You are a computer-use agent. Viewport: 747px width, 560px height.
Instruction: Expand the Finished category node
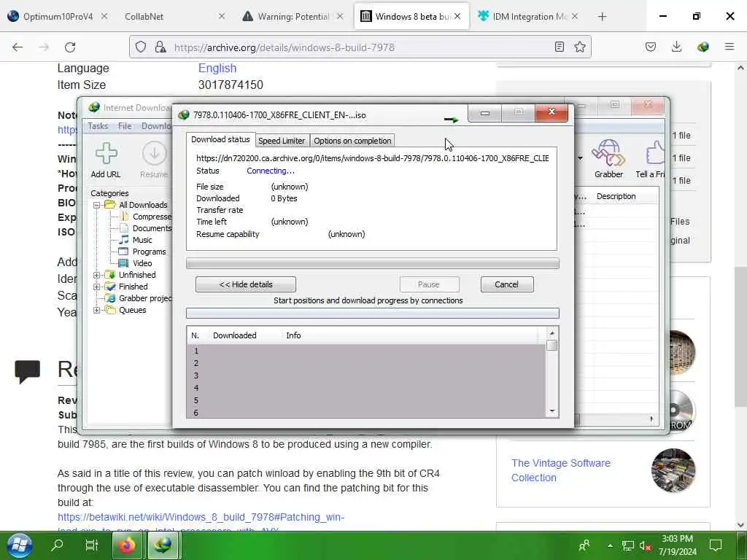97,287
